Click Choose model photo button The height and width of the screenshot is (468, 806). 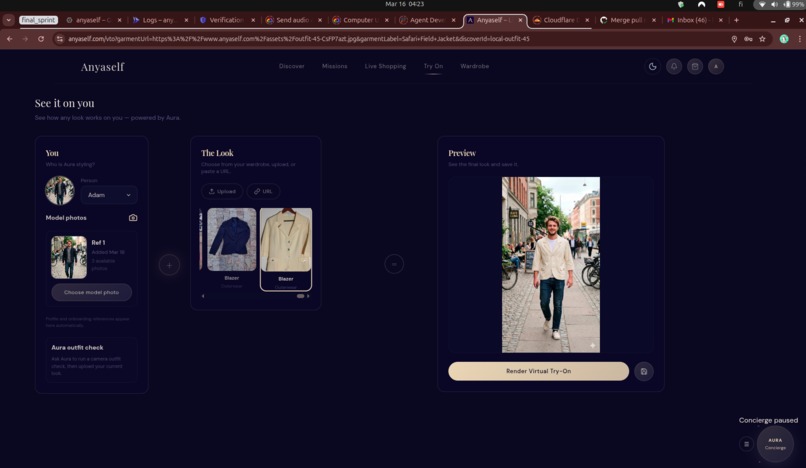(x=91, y=292)
